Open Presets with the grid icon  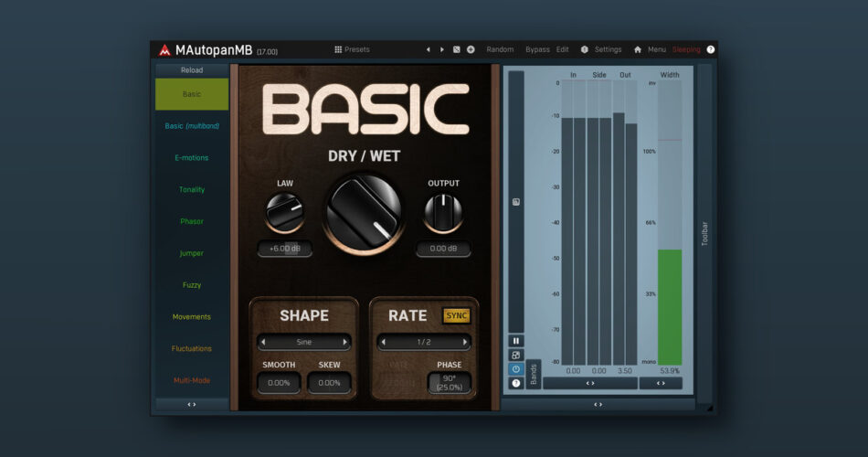click(338, 49)
